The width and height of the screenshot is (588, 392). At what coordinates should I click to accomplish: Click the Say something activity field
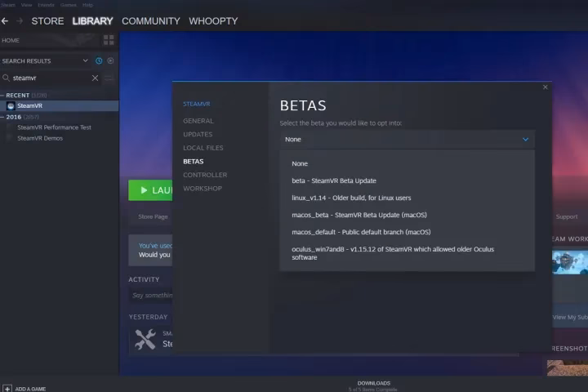coord(152,295)
